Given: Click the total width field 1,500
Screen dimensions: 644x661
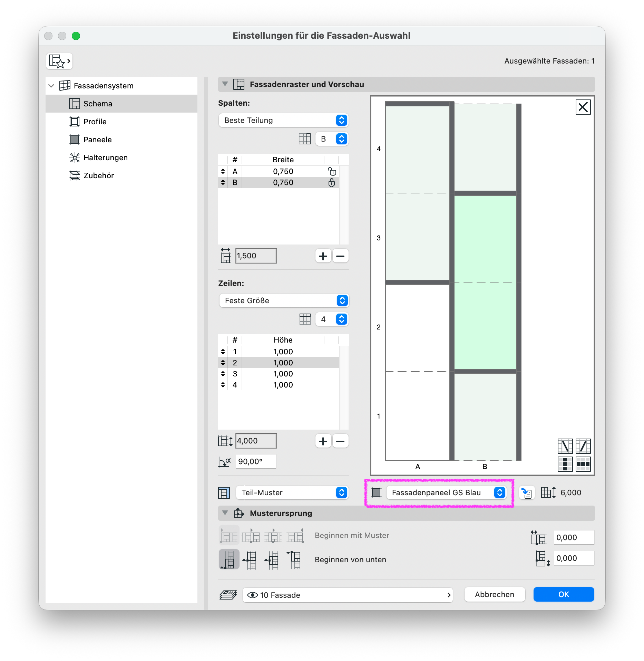Looking at the screenshot, I should click(256, 256).
